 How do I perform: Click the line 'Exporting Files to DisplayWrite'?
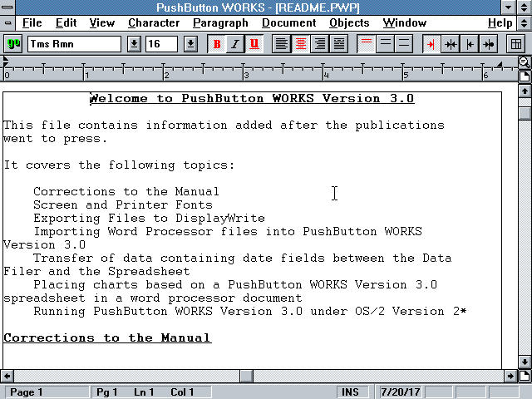(x=149, y=218)
